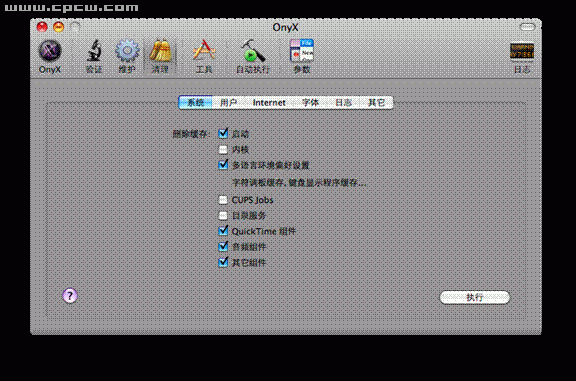Switch to the 字体 tab

click(310, 103)
